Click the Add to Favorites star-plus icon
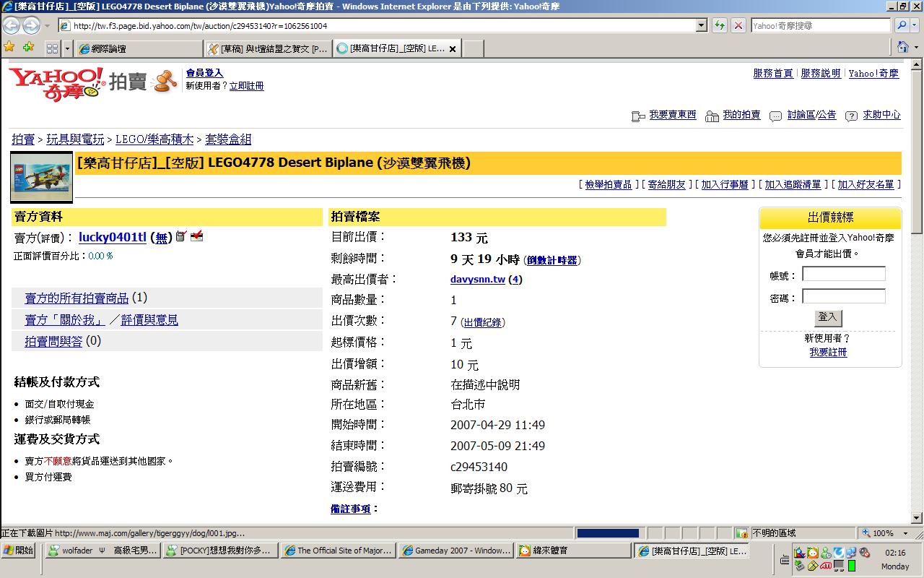Image resolution: width=924 pixels, height=578 pixels. coord(28,48)
